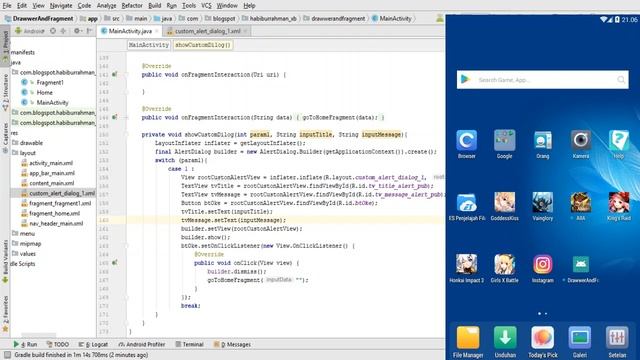Viewport: 640px width, 360px height.
Task: Click the showCustomDilog() method breadcrumb
Action: click(x=203, y=45)
